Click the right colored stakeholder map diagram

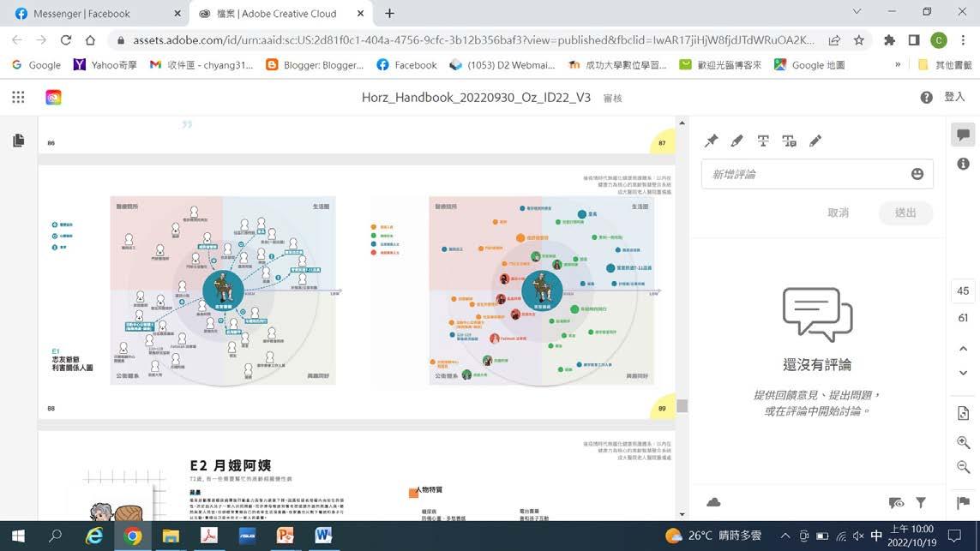pyautogui.click(x=542, y=290)
